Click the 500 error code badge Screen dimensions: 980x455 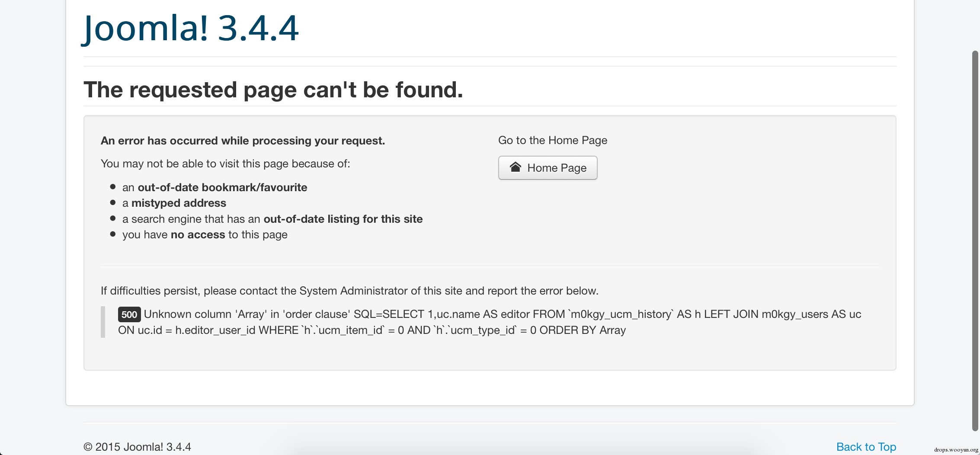coord(129,314)
